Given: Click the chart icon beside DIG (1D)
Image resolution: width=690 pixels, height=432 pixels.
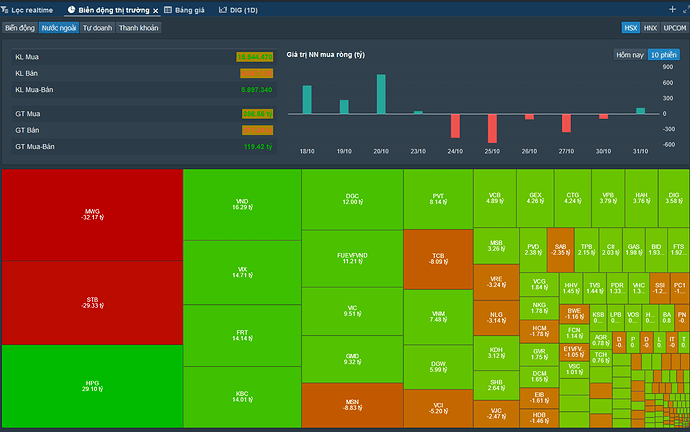Looking at the screenshot, I should 223,10.
